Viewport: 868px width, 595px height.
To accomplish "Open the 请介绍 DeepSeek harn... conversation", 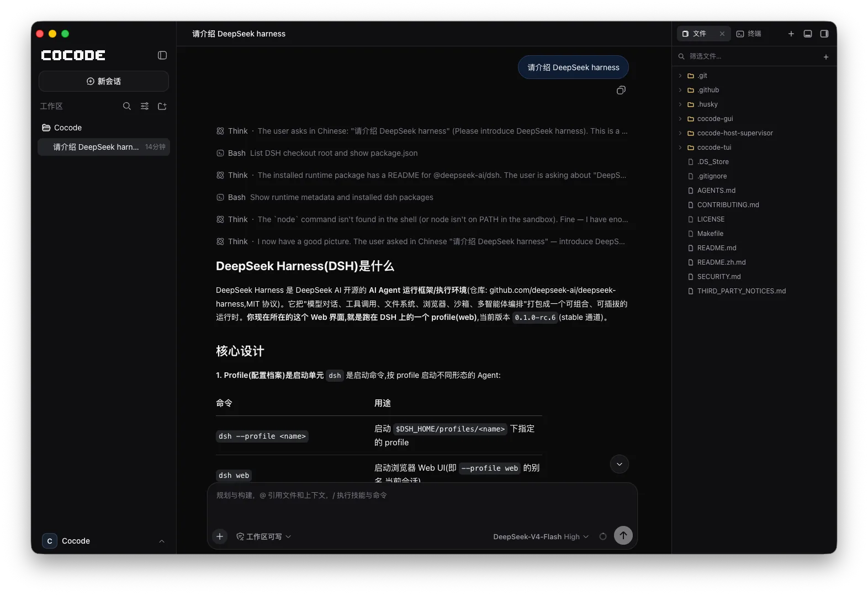I will 104,147.
